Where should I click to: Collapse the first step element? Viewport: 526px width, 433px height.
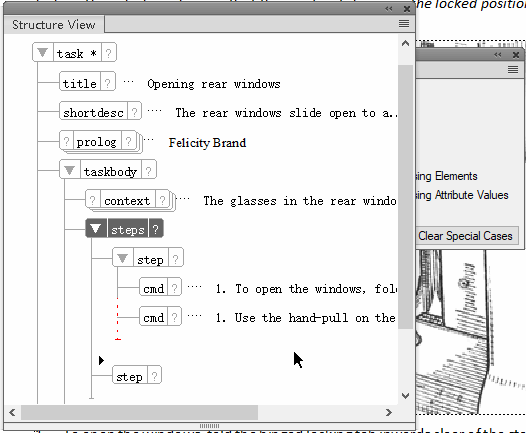(x=122, y=258)
